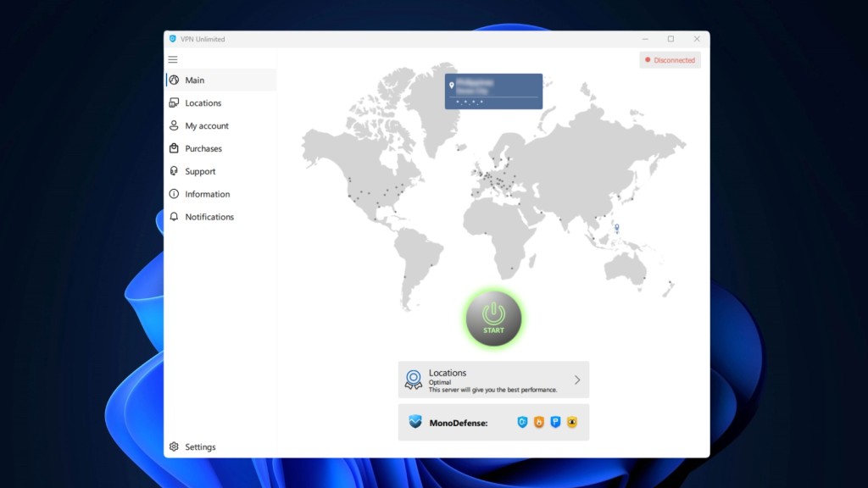This screenshot has width=868, height=488.
Task: Click the MonoDefense shield logo
Action: 415,422
